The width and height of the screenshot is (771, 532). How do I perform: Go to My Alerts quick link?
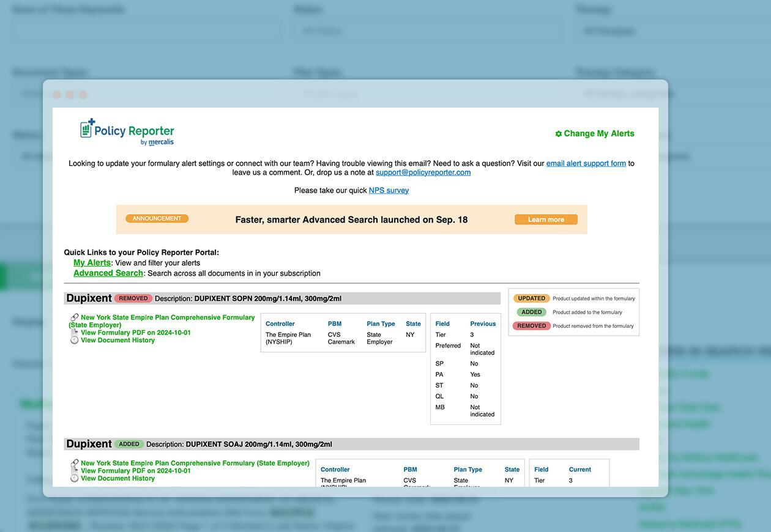click(x=92, y=263)
